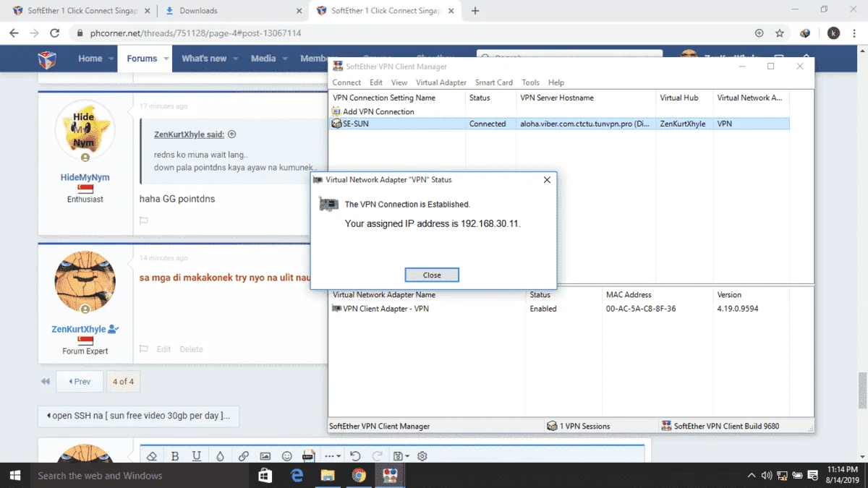This screenshot has height=488, width=868.
Task: Open File Explorer from the taskbar
Action: pos(328,476)
